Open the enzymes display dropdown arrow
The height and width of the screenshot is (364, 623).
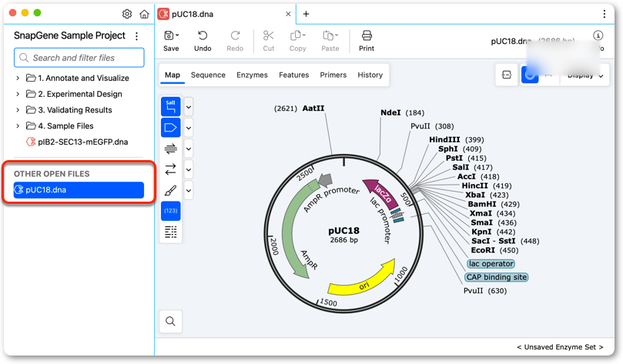(189, 107)
